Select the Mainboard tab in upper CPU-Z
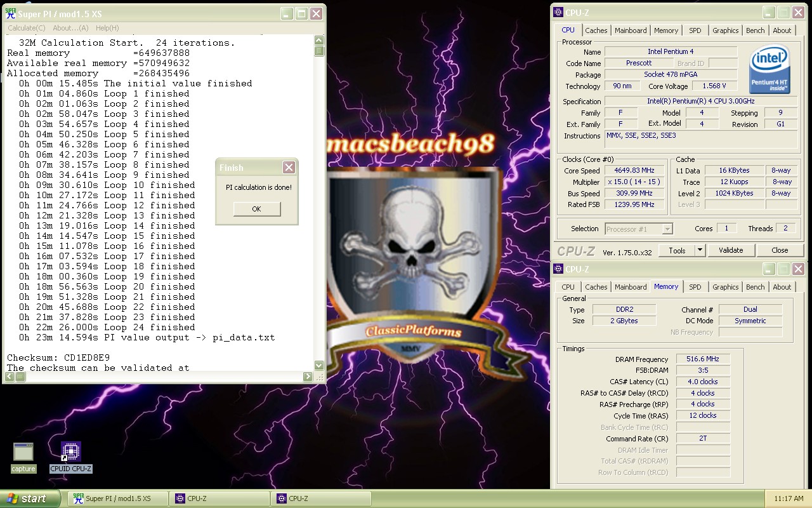This screenshot has width=812, height=508. click(631, 30)
